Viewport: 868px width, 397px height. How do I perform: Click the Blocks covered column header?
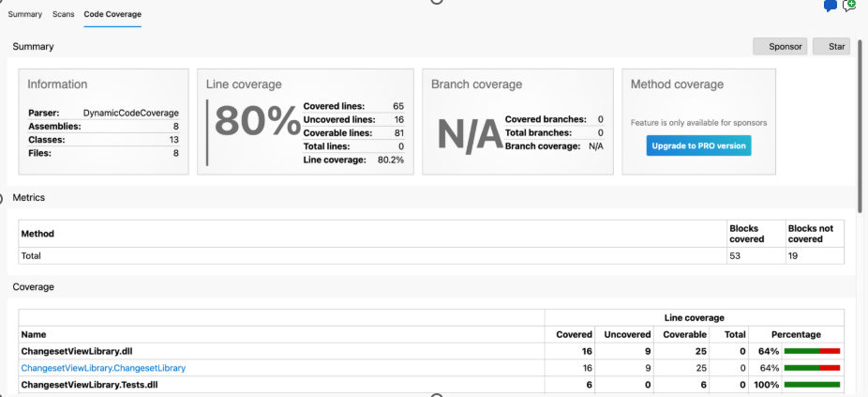click(x=746, y=234)
